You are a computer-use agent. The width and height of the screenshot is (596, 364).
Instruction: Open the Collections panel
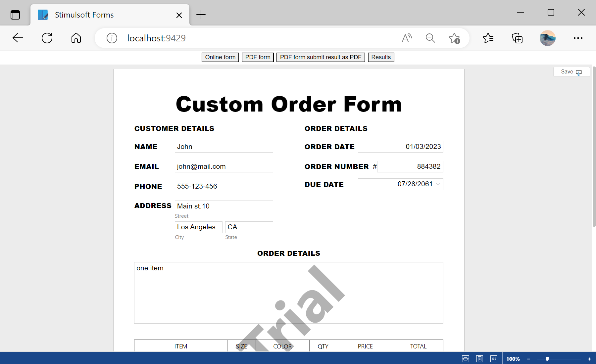[x=517, y=38]
